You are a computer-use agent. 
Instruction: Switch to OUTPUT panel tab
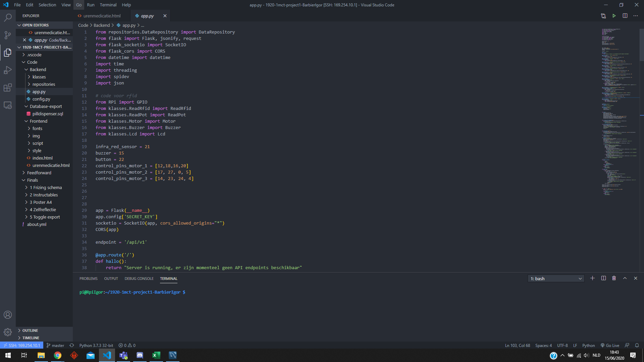tap(111, 279)
